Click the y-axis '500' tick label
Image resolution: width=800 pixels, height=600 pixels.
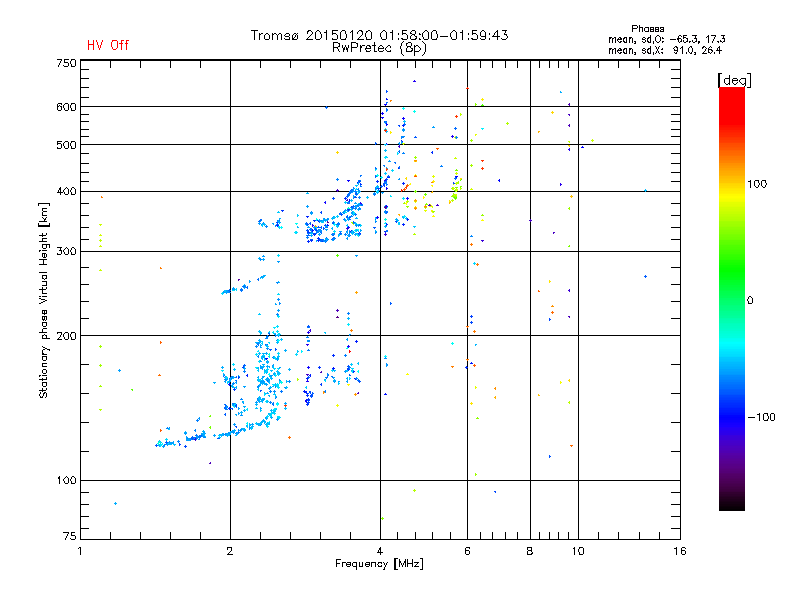(x=66, y=145)
